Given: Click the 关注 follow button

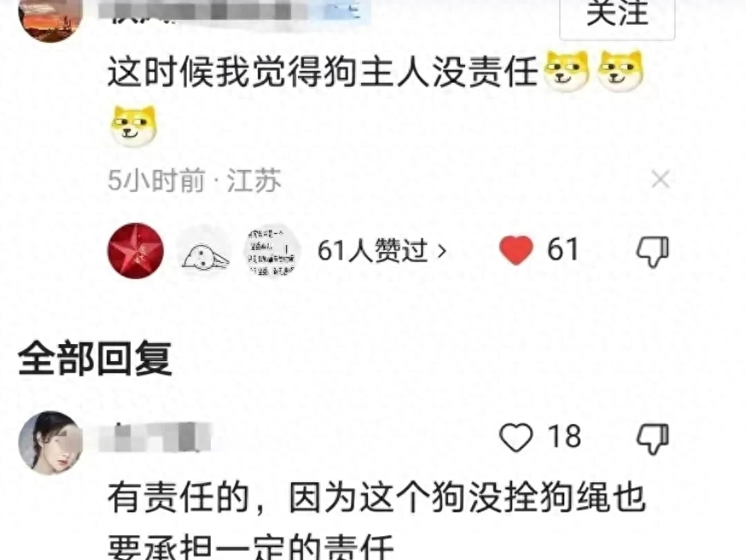Looking at the screenshot, I should (x=617, y=17).
